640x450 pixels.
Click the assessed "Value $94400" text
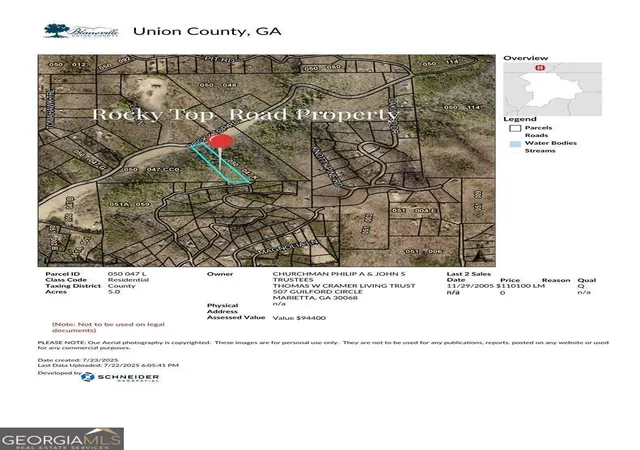299,318
